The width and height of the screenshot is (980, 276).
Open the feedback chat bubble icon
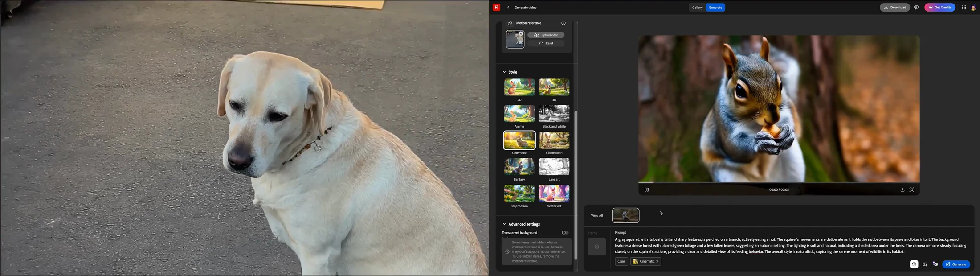click(916, 8)
